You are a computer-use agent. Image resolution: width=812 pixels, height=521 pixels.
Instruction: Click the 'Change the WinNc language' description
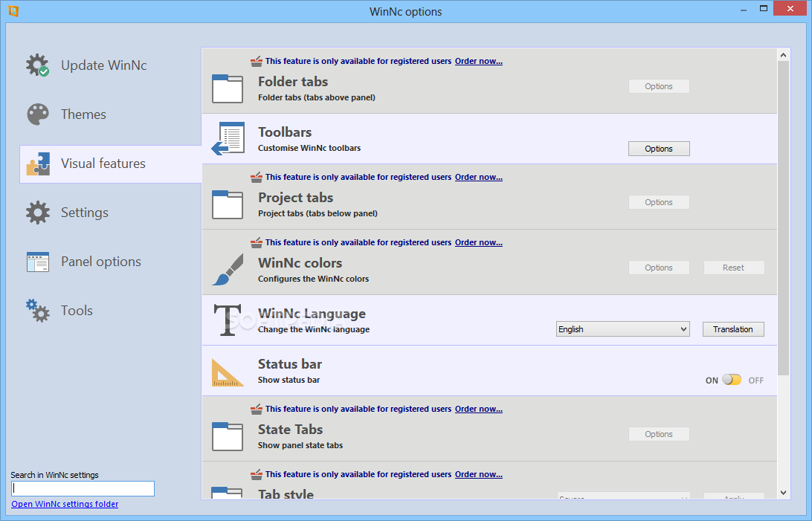pyautogui.click(x=314, y=329)
